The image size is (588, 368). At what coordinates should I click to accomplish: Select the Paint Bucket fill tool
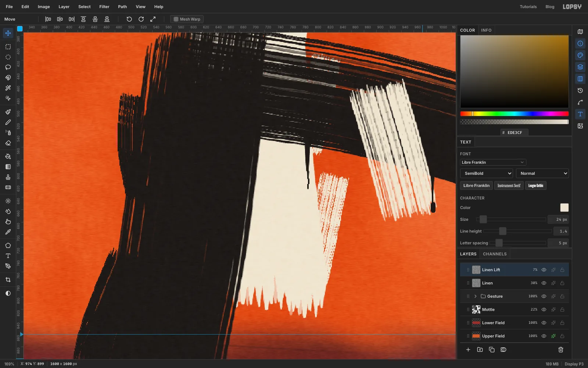click(8, 156)
